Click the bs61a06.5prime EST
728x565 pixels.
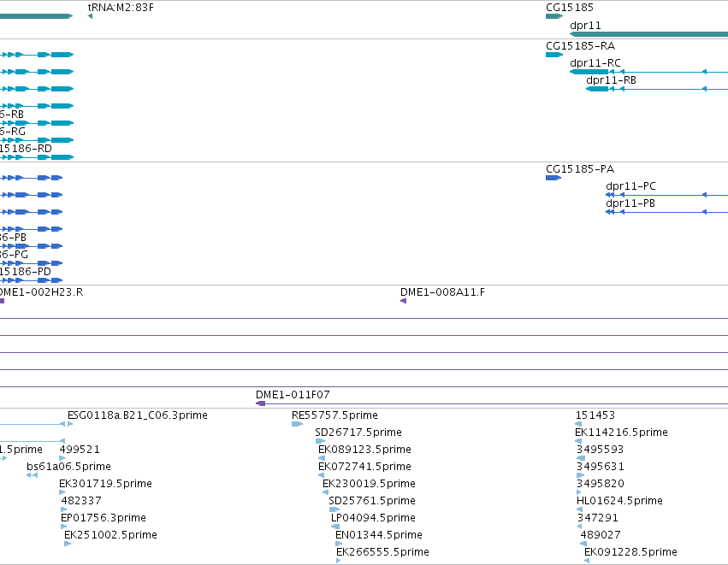(x=68, y=467)
